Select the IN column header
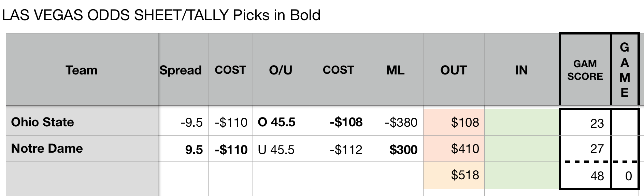The image size is (644, 196). [x=521, y=70]
